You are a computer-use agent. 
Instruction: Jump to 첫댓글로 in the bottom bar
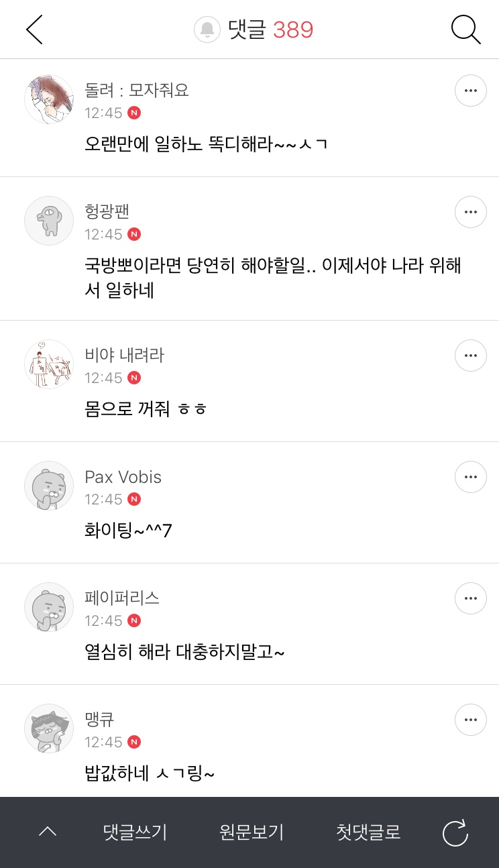click(x=368, y=832)
